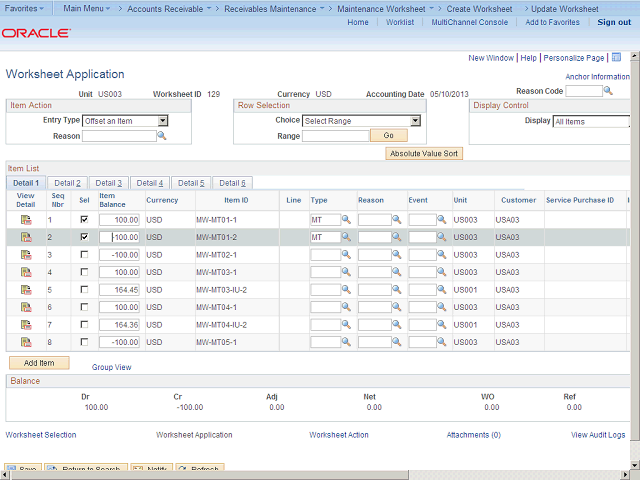Click Absolute Value Sort button
The image size is (640, 480).
pyautogui.click(x=424, y=154)
